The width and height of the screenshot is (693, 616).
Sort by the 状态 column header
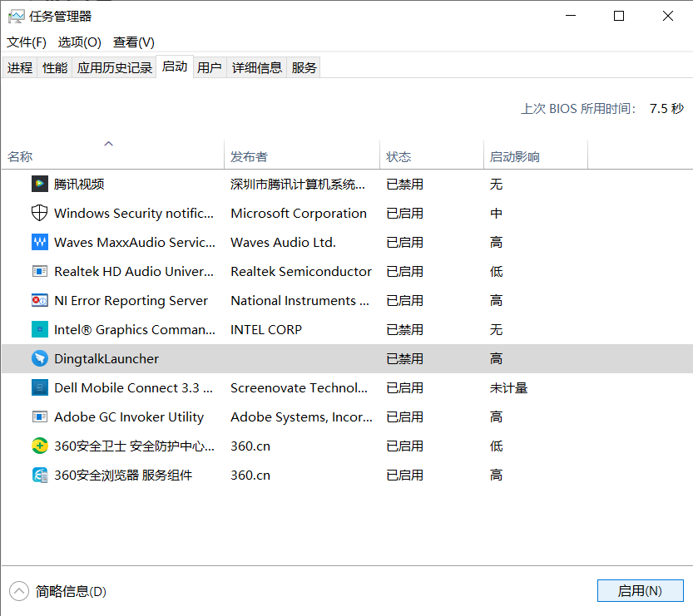coord(432,155)
